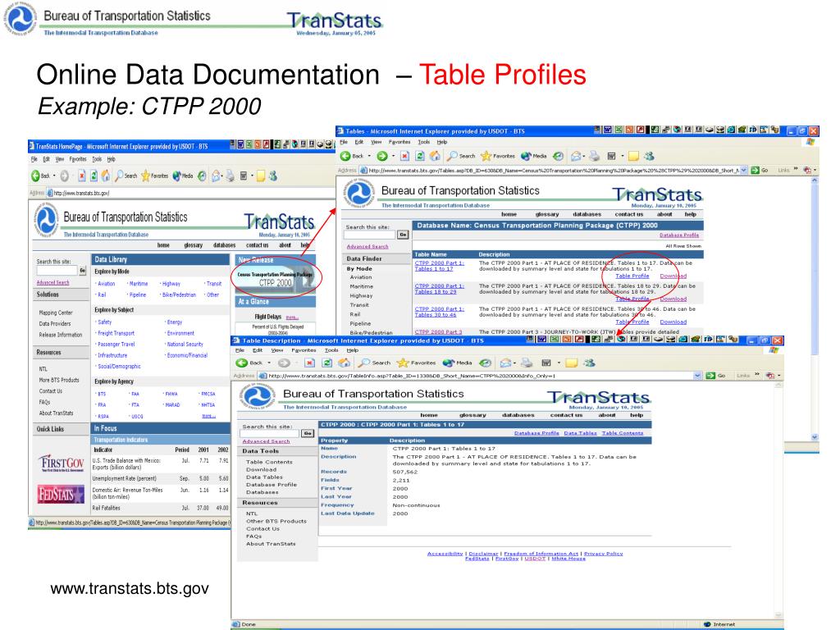Click Discuss note icon in TranStats HomePage window
The width and height of the screenshot is (840, 630).
pos(261,176)
